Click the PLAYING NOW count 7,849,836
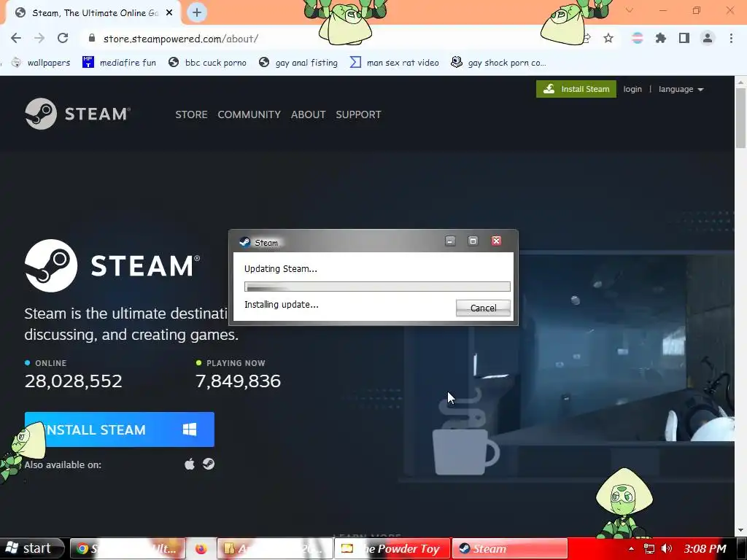 click(239, 381)
